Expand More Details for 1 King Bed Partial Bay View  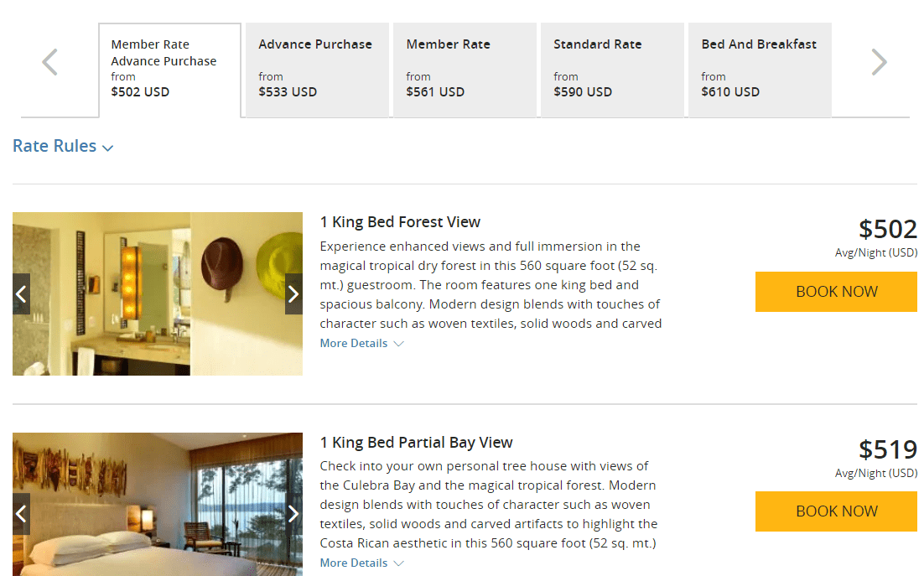click(x=353, y=563)
